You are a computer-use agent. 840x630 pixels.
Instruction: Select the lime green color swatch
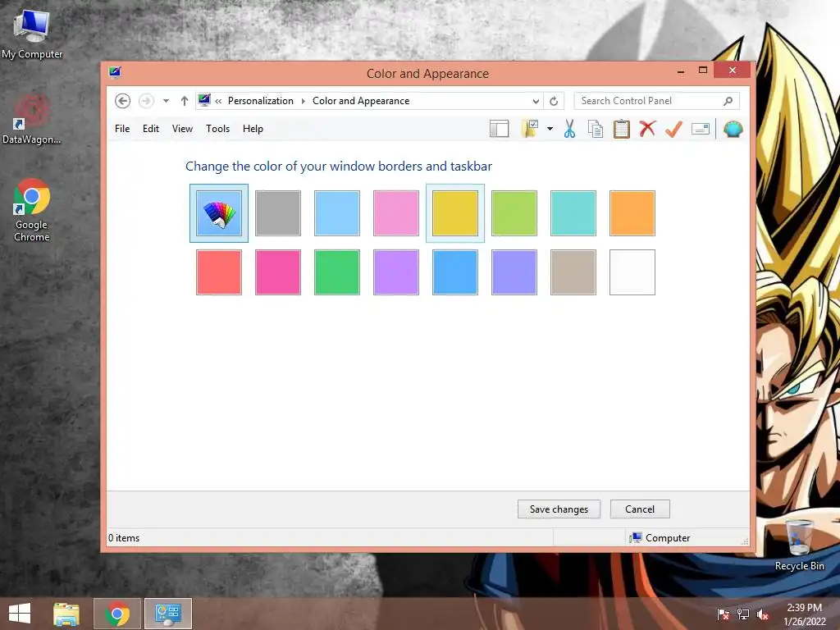(514, 213)
